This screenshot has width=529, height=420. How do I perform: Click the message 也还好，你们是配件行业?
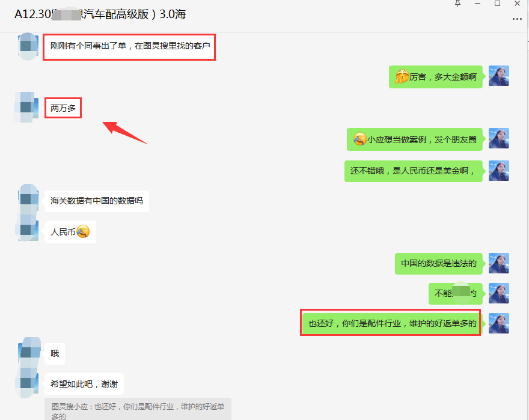pos(391,323)
